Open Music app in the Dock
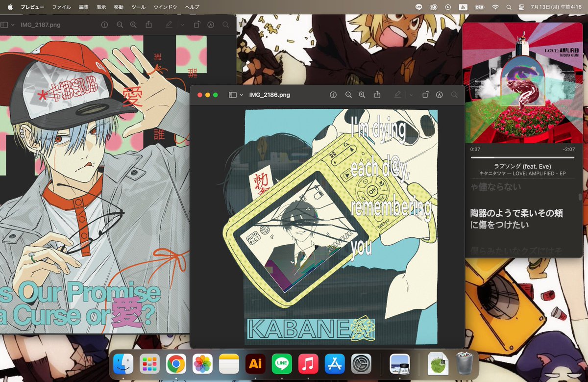 coord(308,363)
